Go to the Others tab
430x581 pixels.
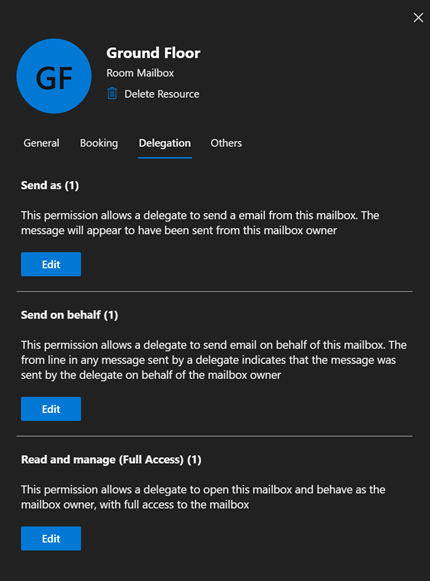coord(226,143)
